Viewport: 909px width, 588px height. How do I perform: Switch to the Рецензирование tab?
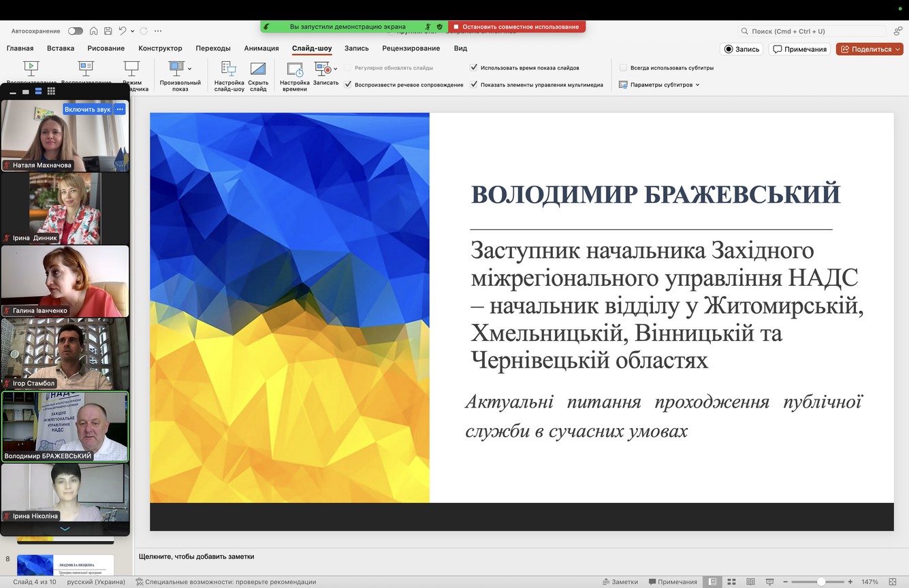(x=411, y=48)
